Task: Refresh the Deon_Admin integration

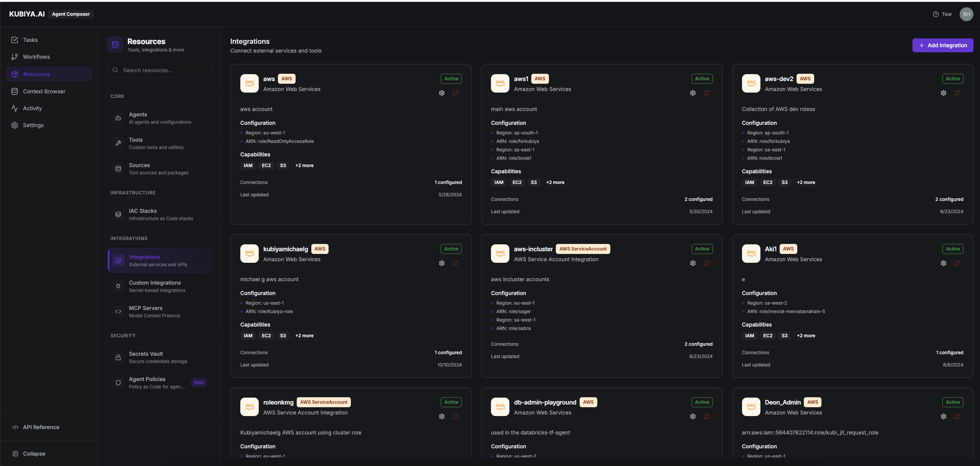Action: click(x=957, y=416)
